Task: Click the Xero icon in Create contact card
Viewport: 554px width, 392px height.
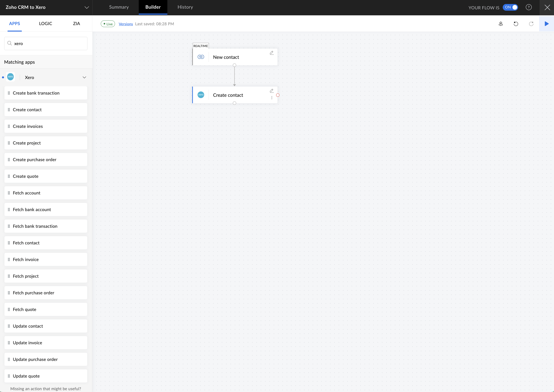Action: point(201,95)
